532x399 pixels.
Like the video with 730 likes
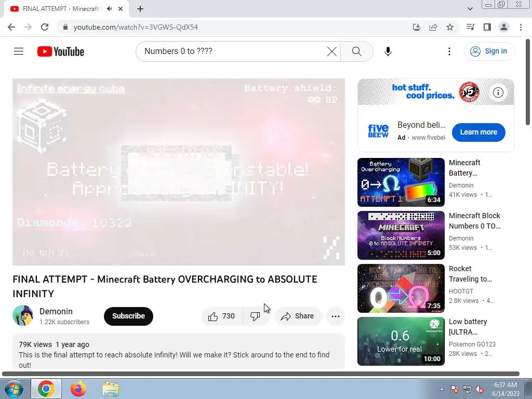222,316
